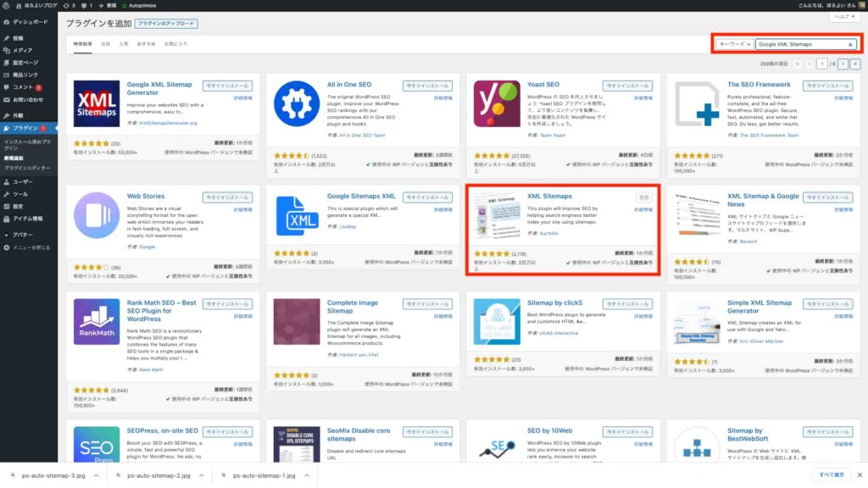Click the Upload Plugin button
The width and height of the screenshot is (868, 488).
[166, 24]
